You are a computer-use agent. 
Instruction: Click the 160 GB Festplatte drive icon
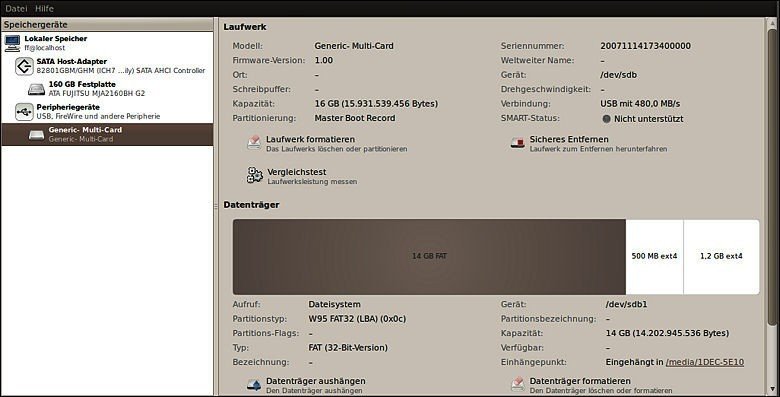[x=36, y=89]
